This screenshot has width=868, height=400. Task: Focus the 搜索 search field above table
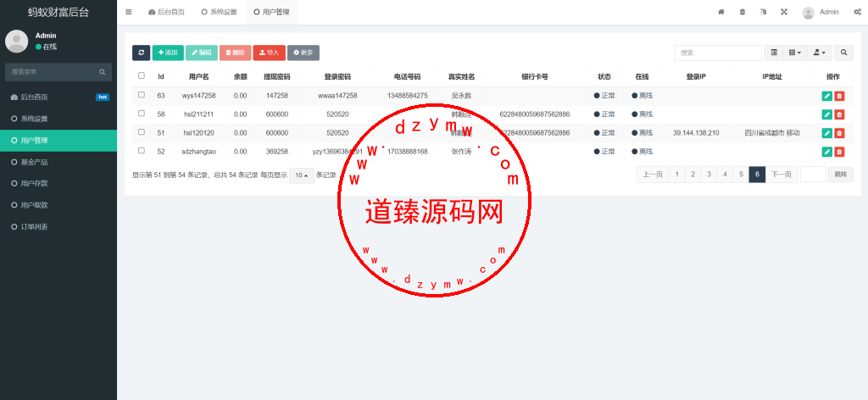(x=718, y=53)
